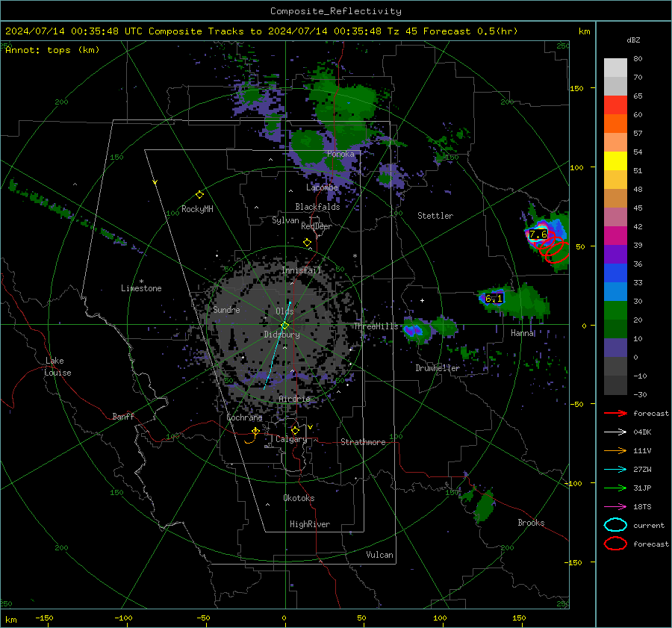Viewport: 672px width, 628px height.
Task: Click the Innisfail city label
Action: click(302, 270)
